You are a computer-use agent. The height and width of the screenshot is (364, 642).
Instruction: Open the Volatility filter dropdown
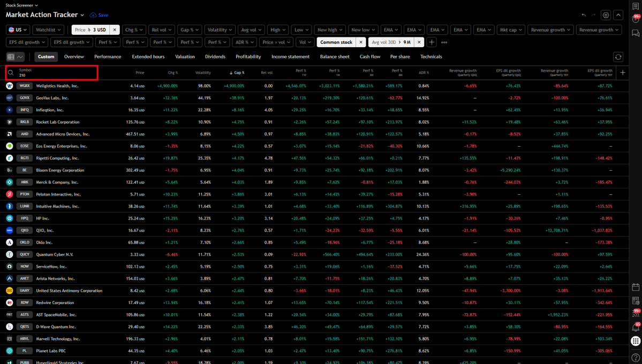[220, 30]
